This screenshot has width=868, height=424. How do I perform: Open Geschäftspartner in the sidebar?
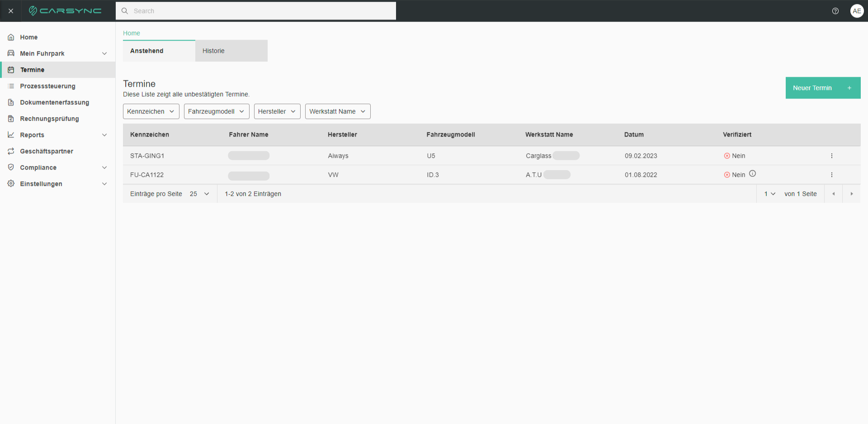58,151
